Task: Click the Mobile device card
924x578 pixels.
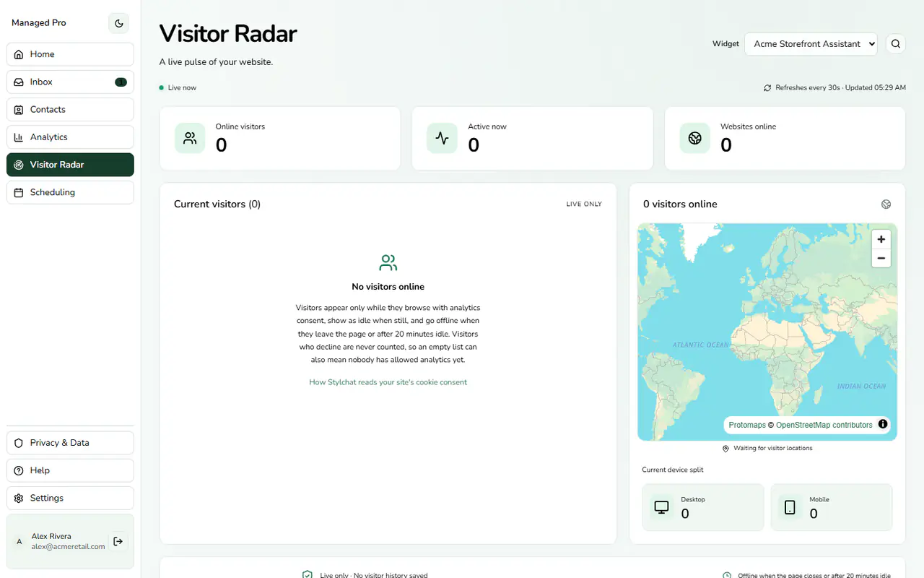Action: click(x=832, y=507)
